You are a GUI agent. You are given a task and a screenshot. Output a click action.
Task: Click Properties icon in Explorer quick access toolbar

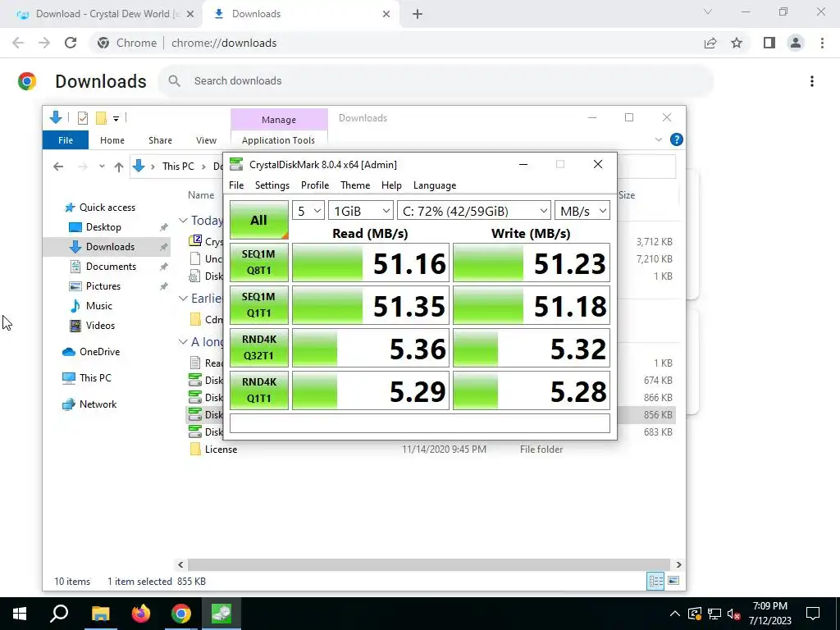(83, 118)
